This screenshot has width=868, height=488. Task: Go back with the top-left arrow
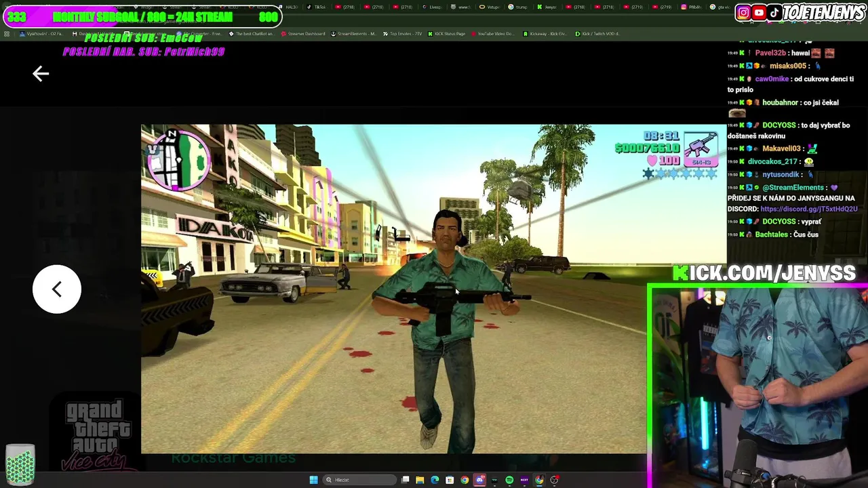pyautogui.click(x=41, y=74)
